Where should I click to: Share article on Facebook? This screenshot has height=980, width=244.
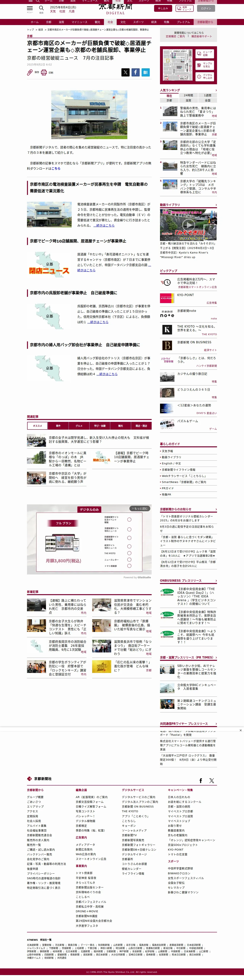click(x=135, y=72)
